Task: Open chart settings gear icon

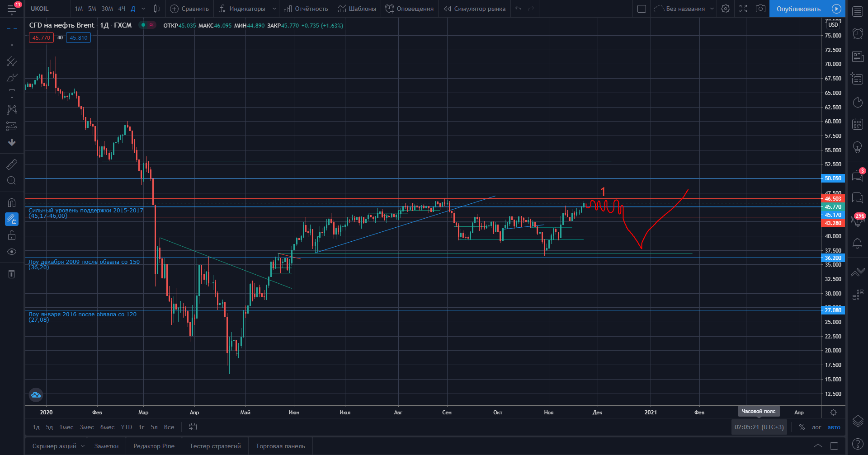Action: pyautogui.click(x=726, y=9)
